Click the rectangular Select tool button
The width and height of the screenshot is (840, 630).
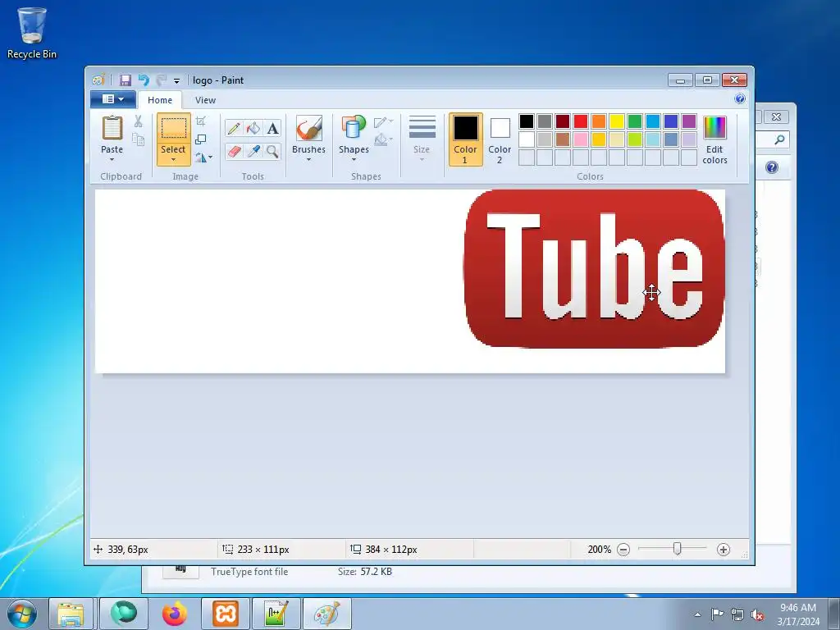174,128
